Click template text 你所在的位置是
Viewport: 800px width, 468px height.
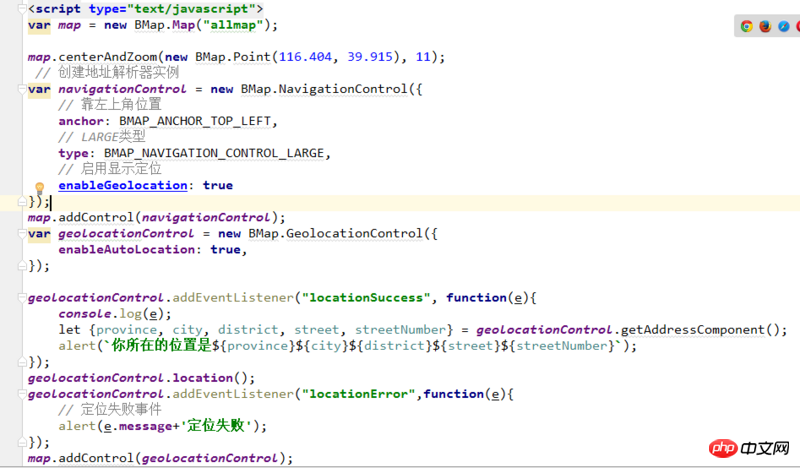(x=161, y=346)
